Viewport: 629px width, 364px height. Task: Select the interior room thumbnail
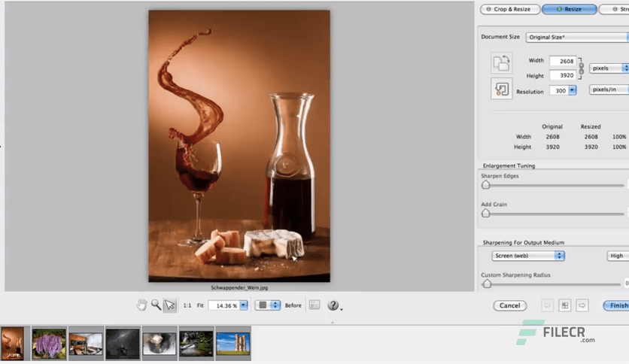(86, 344)
